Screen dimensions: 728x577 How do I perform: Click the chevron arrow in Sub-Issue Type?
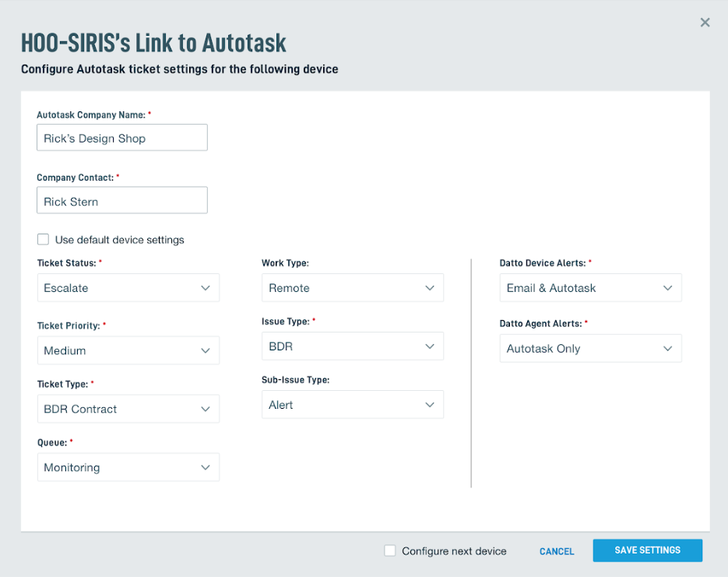point(430,405)
